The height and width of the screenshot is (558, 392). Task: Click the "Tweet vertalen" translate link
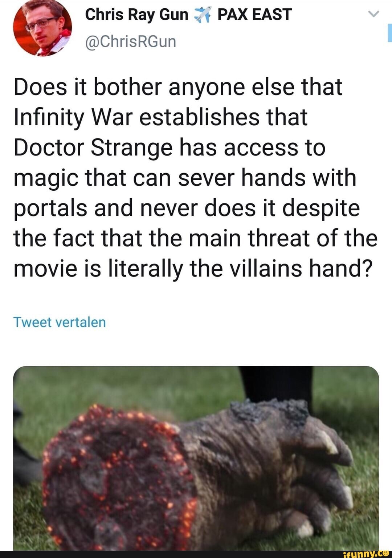tap(60, 322)
